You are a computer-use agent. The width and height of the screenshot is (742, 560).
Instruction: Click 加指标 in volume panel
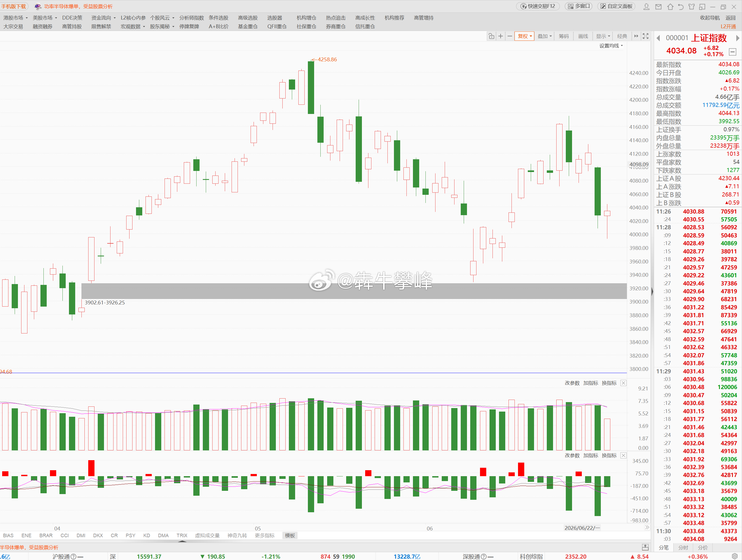[591, 383]
